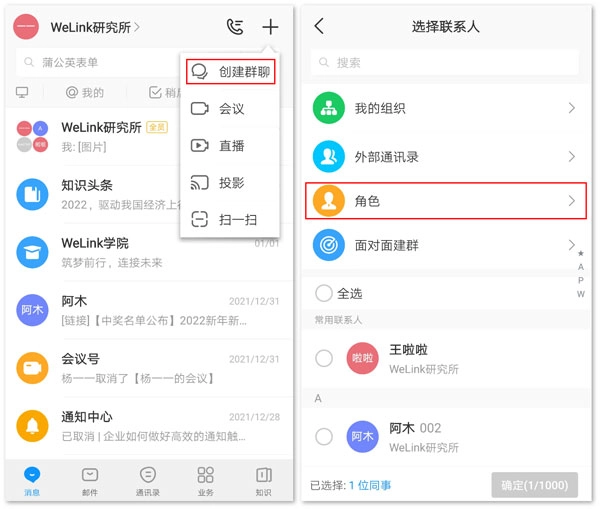Tap the 搜索 field in contact picker
Image resolution: width=600 pixels, height=509 pixels.
[445, 62]
